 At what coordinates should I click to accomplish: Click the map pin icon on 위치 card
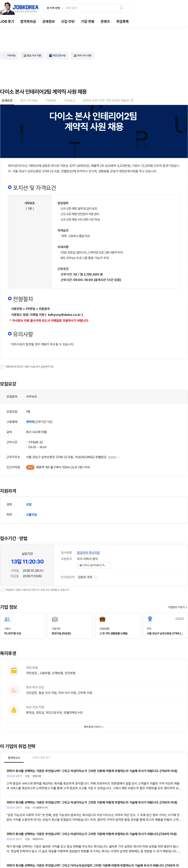(x=150, y=619)
